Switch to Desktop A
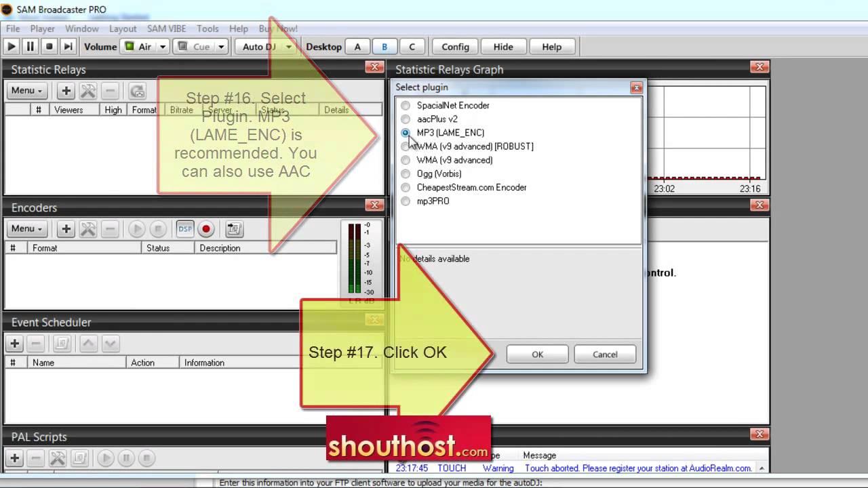Viewport: 868px width, 488px height. [x=357, y=47]
